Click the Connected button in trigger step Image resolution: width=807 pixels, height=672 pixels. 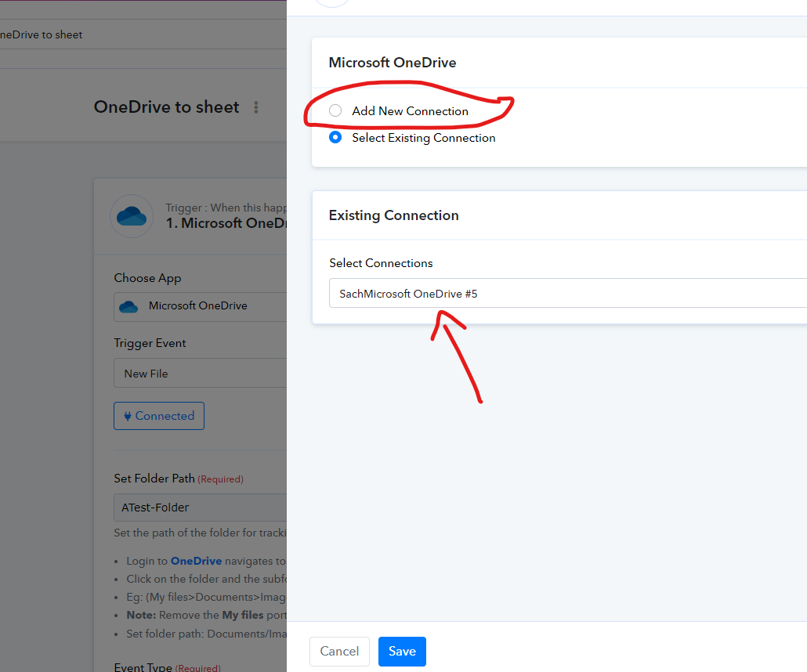(159, 416)
